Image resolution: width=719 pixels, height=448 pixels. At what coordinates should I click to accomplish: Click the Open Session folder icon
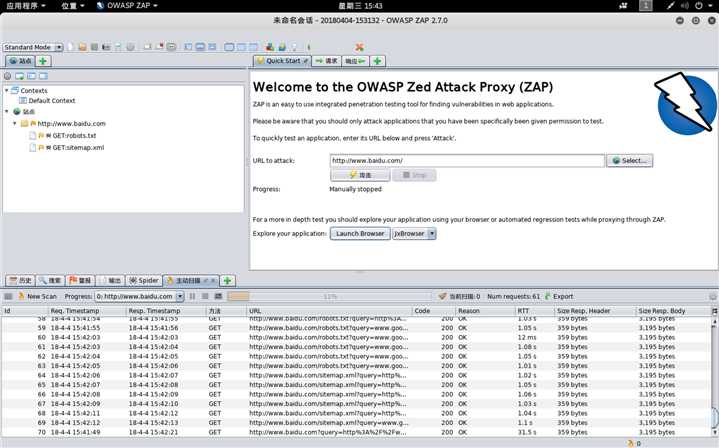82,47
